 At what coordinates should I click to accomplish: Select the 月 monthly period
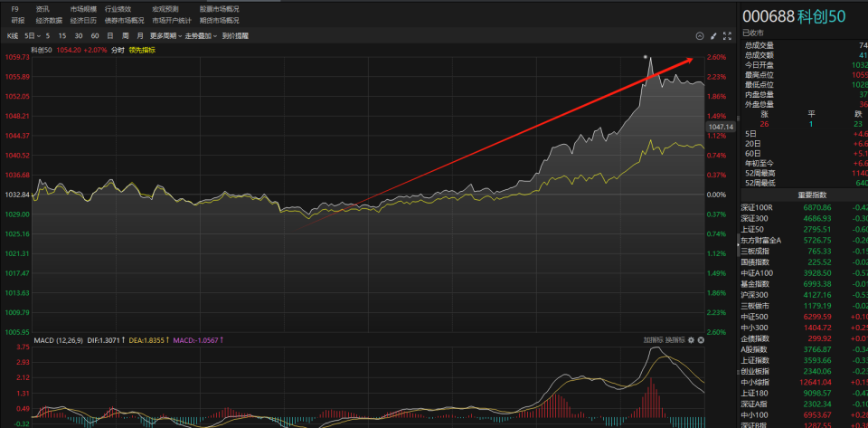coord(140,36)
